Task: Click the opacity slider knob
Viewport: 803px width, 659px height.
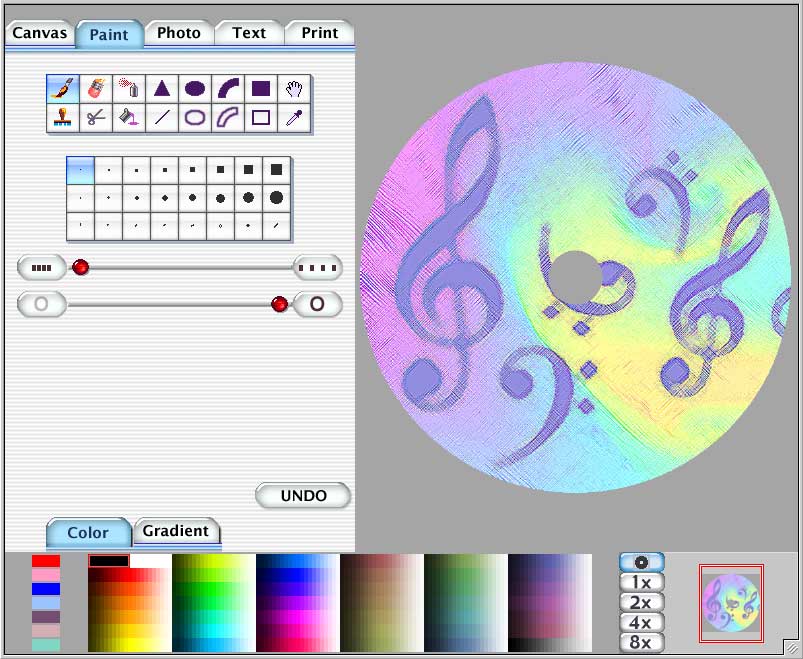Action: pyautogui.click(x=279, y=304)
